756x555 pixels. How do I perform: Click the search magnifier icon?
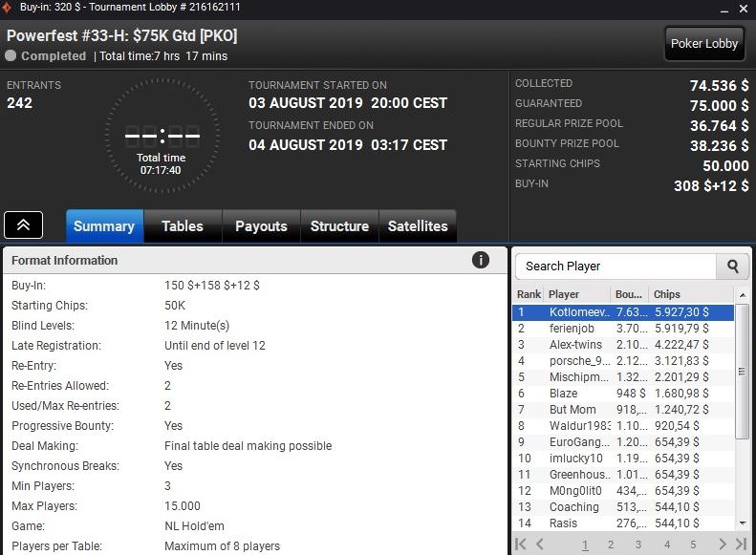pos(732,266)
